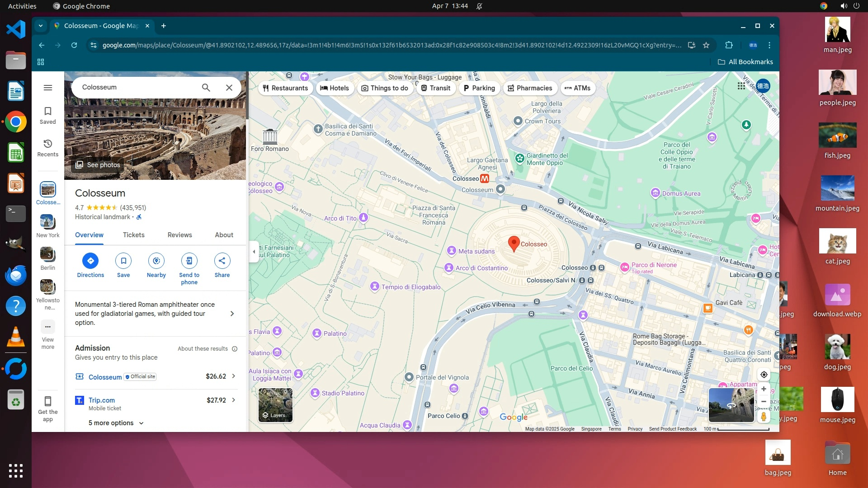Toggle the Restaurants filter chip
This screenshot has width=868, height=488.
pyautogui.click(x=285, y=88)
